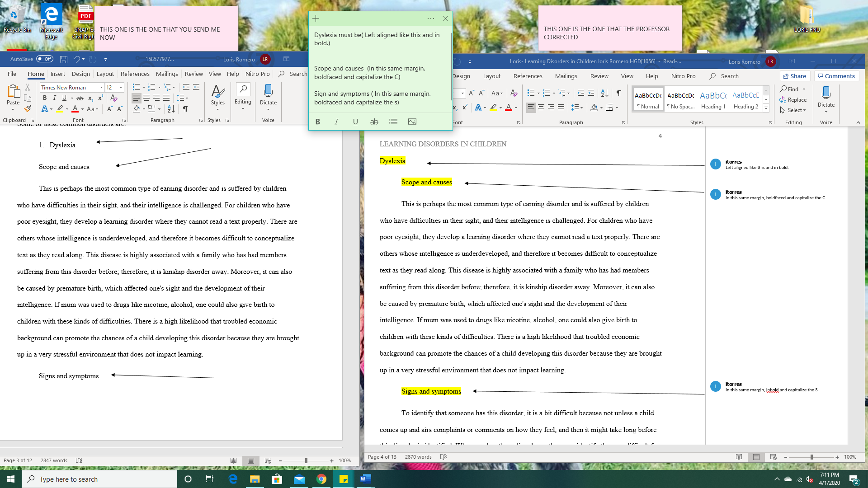The width and height of the screenshot is (868, 488).
Task: Open File Explorer from the taskbar
Action: click(x=255, y=479)
